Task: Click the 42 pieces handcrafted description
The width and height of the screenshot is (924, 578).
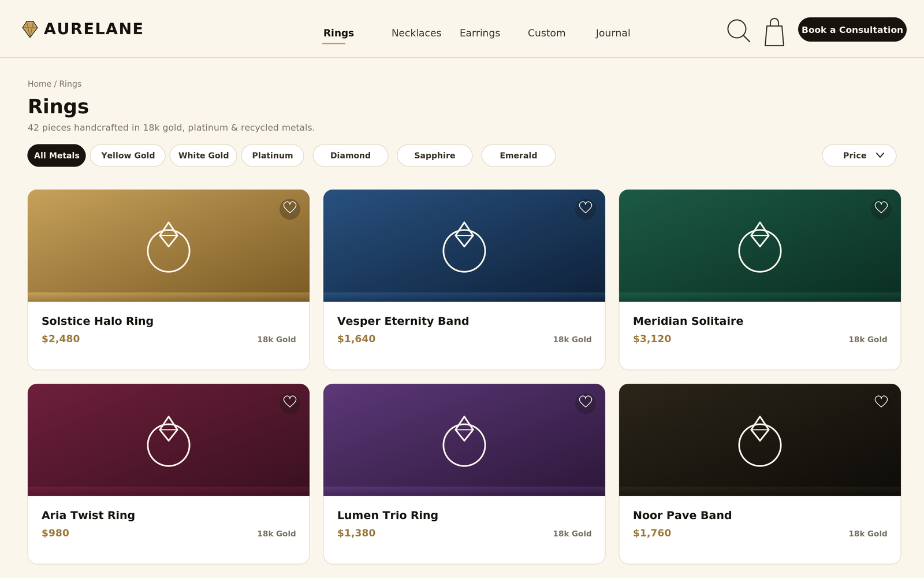Action: [171, 128]
